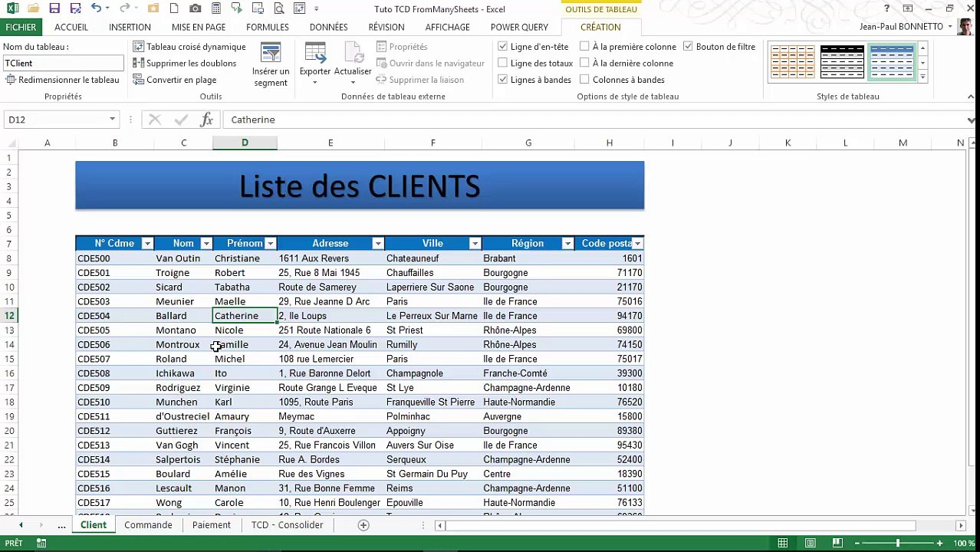Open the Adresse column filter dropdown
980x552 pixels.
(x=377, y=244)
